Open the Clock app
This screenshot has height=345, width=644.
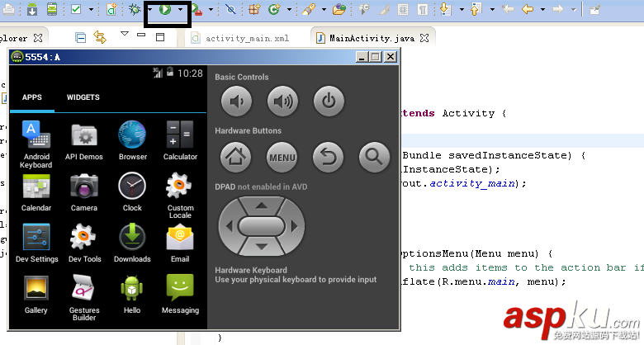(132, 191)
